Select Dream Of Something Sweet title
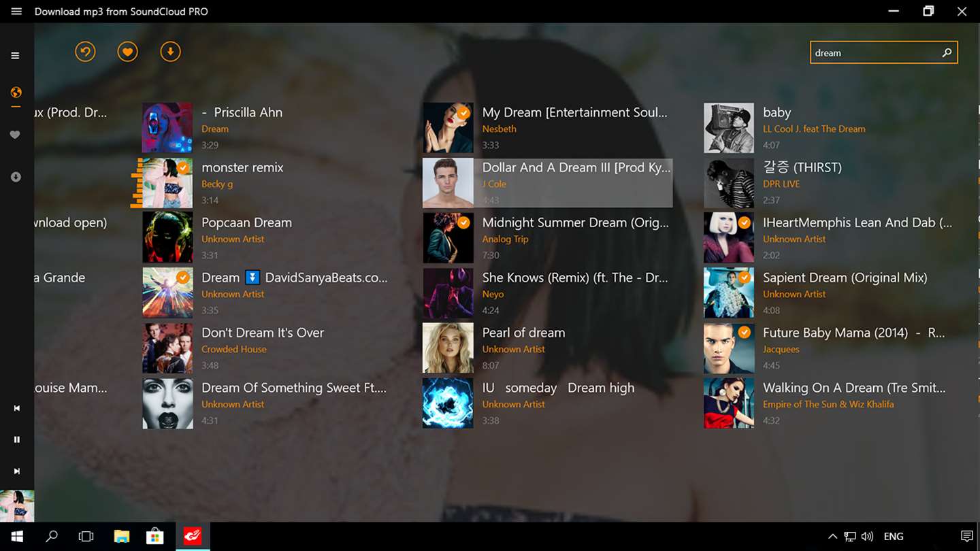980x551 pixels. [294, 388]
